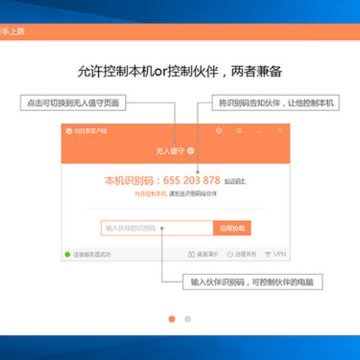Click the Sunlogin logo in client title bar
This screenshot has height=360, width=360.
[69, 131]
